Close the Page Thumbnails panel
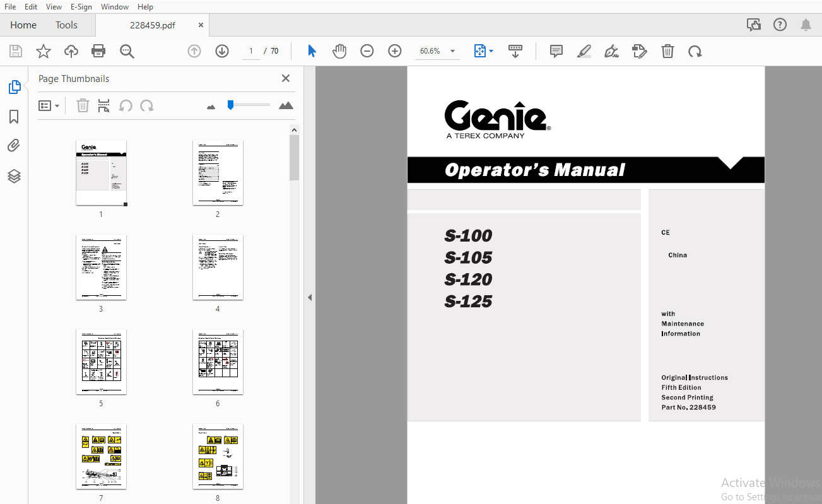 286,78
